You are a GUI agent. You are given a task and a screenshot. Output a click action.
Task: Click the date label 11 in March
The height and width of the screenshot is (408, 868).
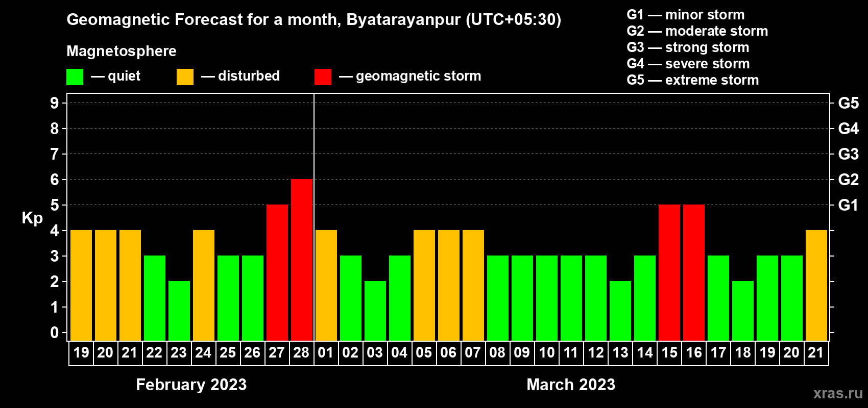coord(571,353)
